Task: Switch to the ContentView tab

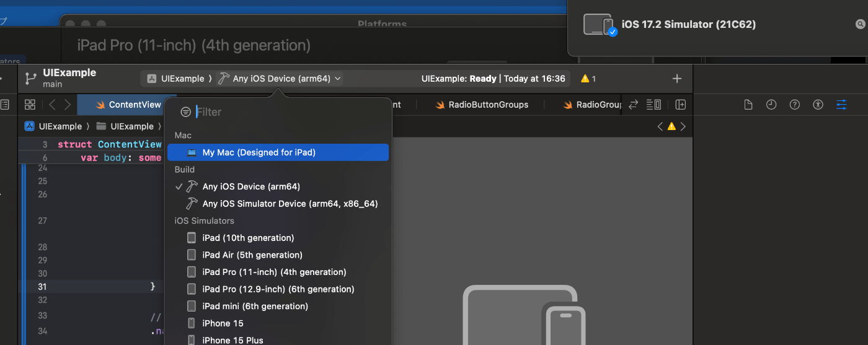Action: click(128, 105)
